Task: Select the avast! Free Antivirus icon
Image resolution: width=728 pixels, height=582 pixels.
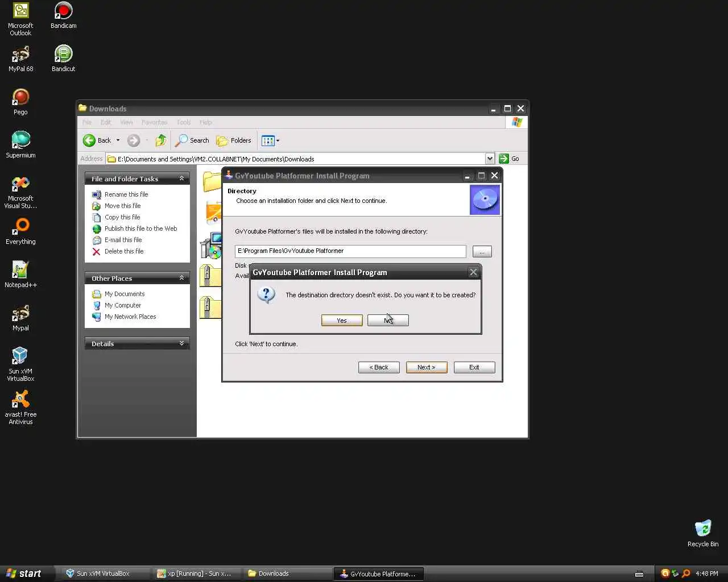Action: 20,408
